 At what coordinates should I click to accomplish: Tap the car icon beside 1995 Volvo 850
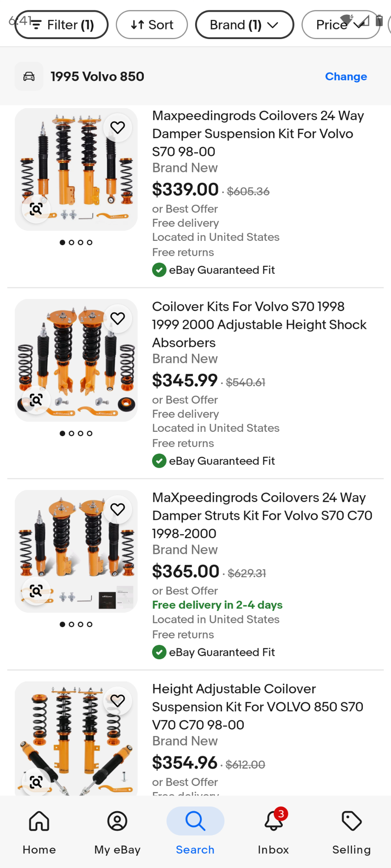click(29, 76)
